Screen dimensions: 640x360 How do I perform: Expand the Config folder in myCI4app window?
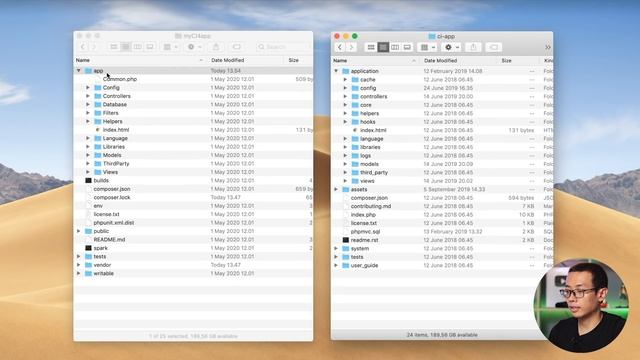[88, 87]
